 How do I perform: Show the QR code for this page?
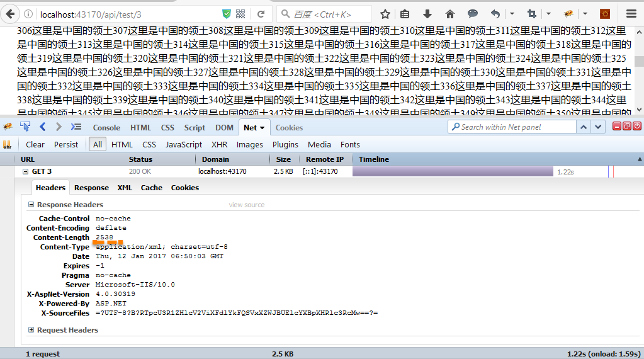[240, 14]
